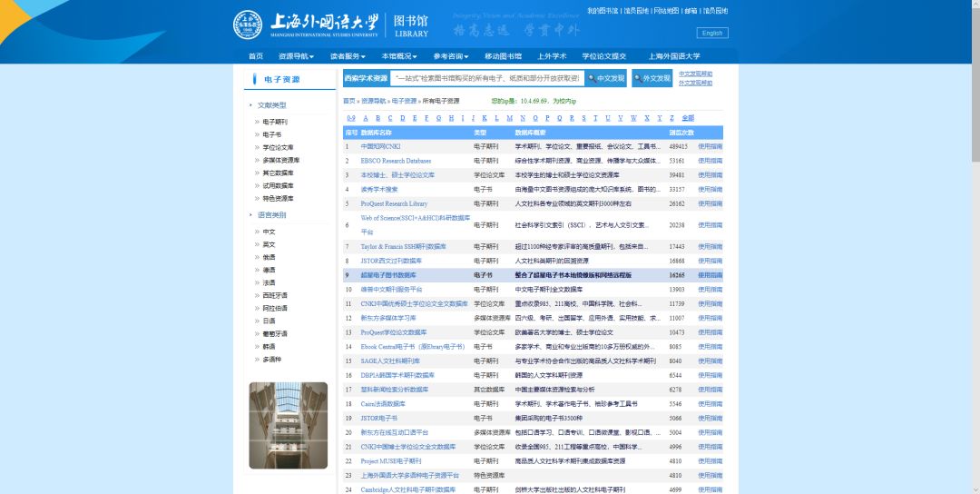Filter databases by letter W

tap(633, 117)
